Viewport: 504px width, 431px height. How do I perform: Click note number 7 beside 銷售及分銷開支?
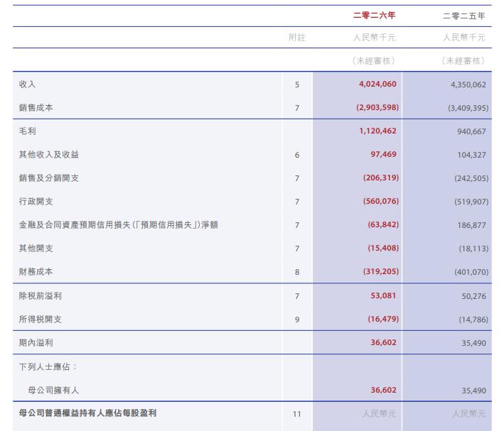(x=297, y=178)
